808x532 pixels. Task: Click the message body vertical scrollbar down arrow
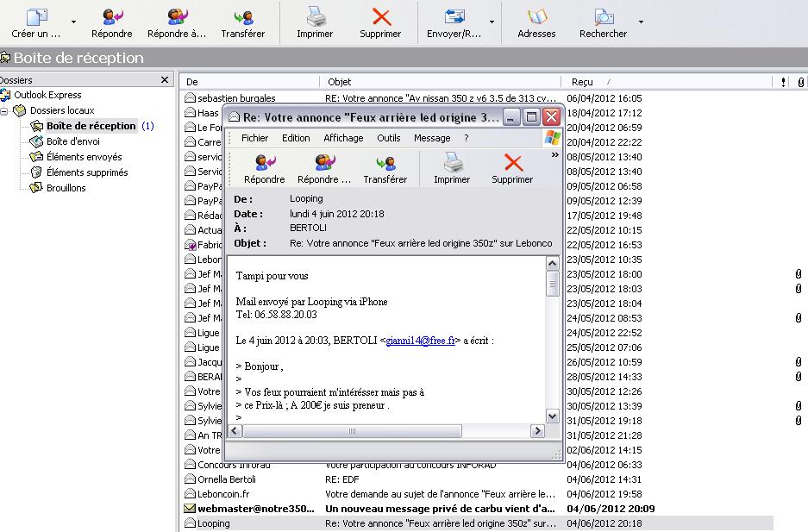(x=553, y=414)
